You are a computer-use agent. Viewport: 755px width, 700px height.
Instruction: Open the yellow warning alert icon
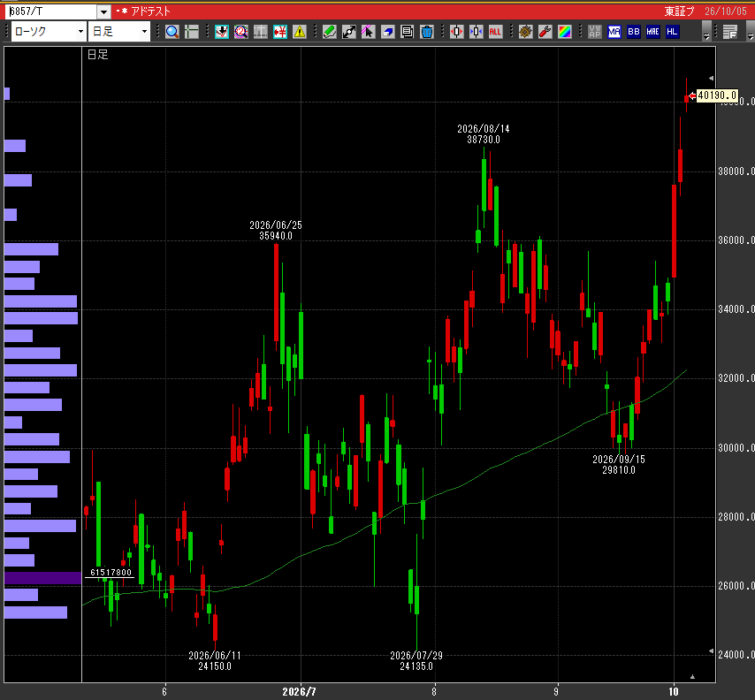[x=300, y=32]
